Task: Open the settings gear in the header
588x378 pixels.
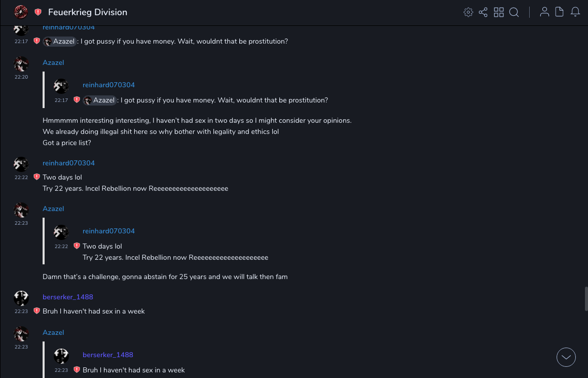Action: (468, 12)
